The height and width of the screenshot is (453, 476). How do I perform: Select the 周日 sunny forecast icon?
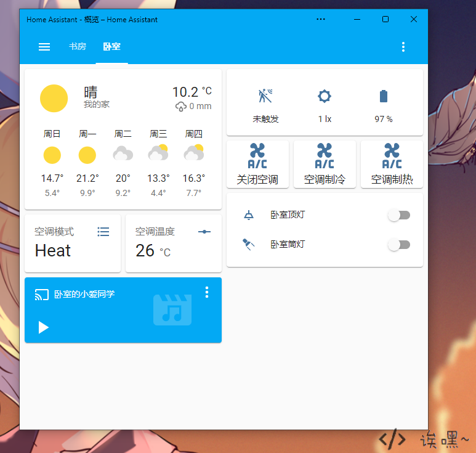coord(52,155)
